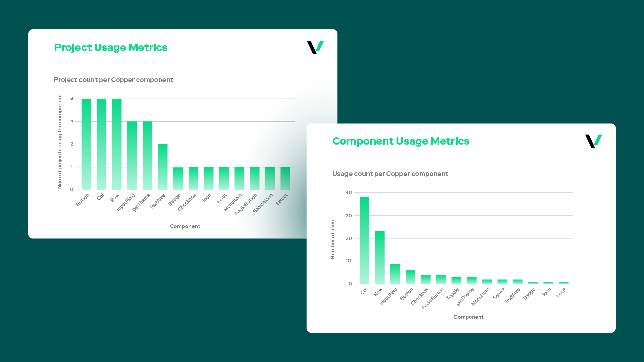Screen dimensions: 644x362
Task: Click the Select label in the usage chart
Action: pos(499,292)
